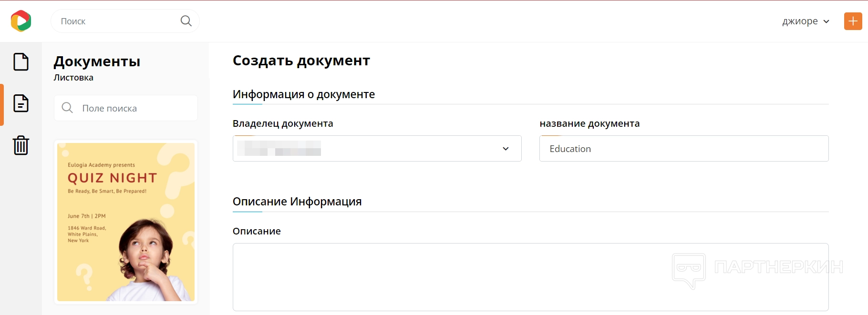Select the Описание Информация section header
Screen dimensions: 868x315
coord(297,202)
